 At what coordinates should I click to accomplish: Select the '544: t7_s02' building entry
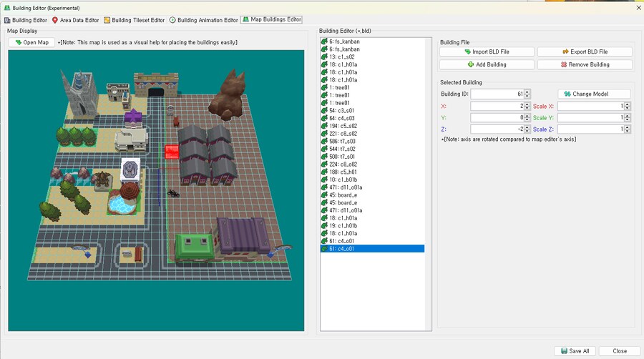[x=372, y=149]
